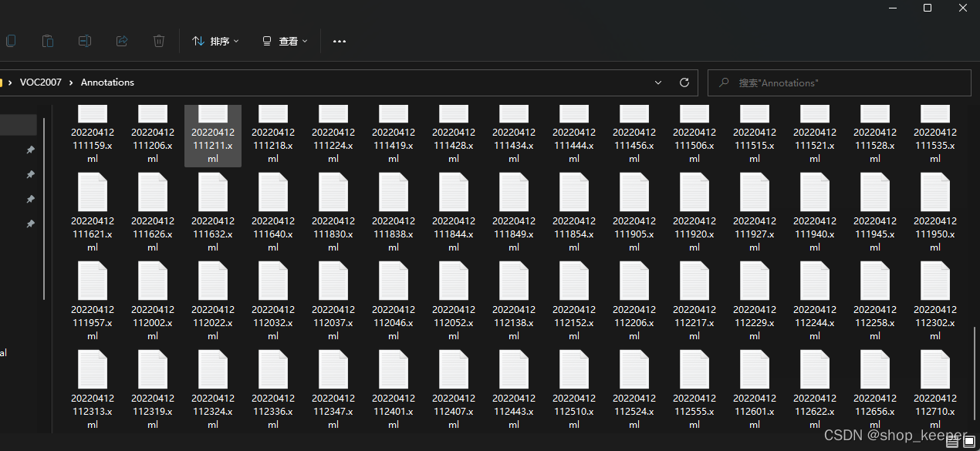Select file icon 20220412111945.xml
This screenshot has width=980, height=451.
coord(875,192)
